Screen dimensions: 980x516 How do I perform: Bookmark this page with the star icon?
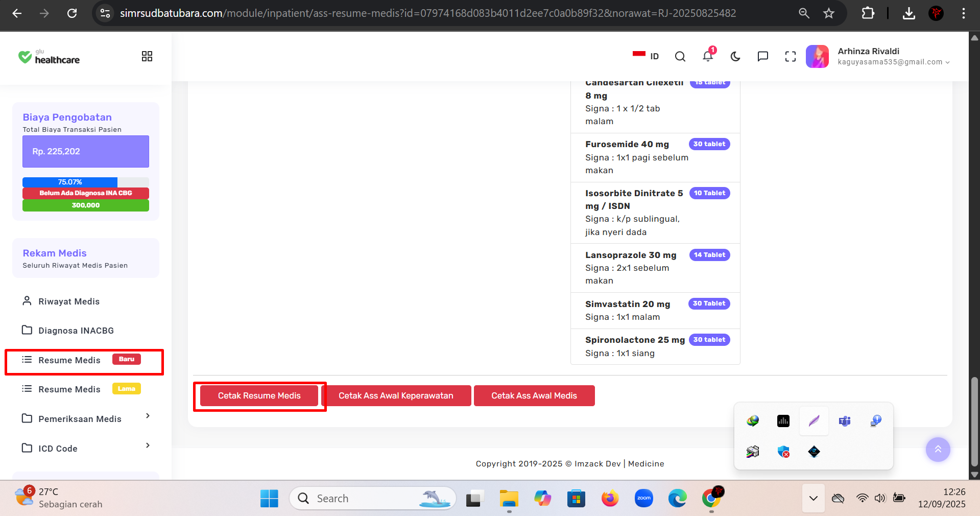point(829,13)
